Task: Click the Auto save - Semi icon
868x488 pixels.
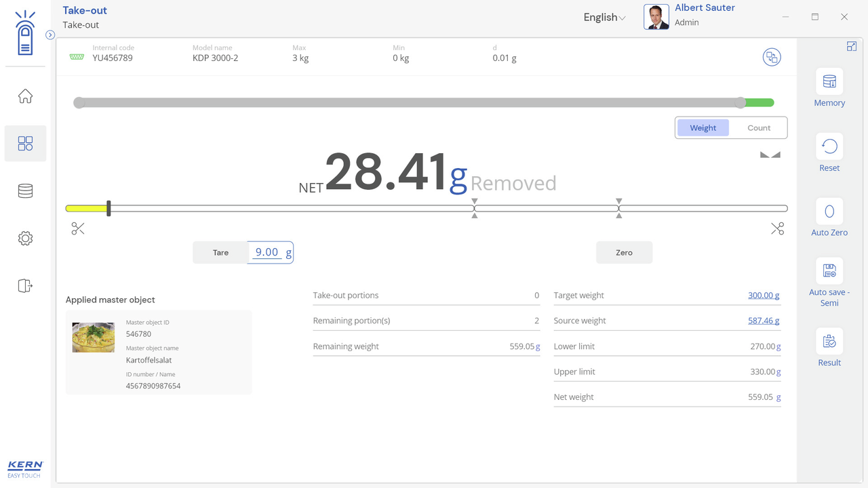Action: (829, 272)
